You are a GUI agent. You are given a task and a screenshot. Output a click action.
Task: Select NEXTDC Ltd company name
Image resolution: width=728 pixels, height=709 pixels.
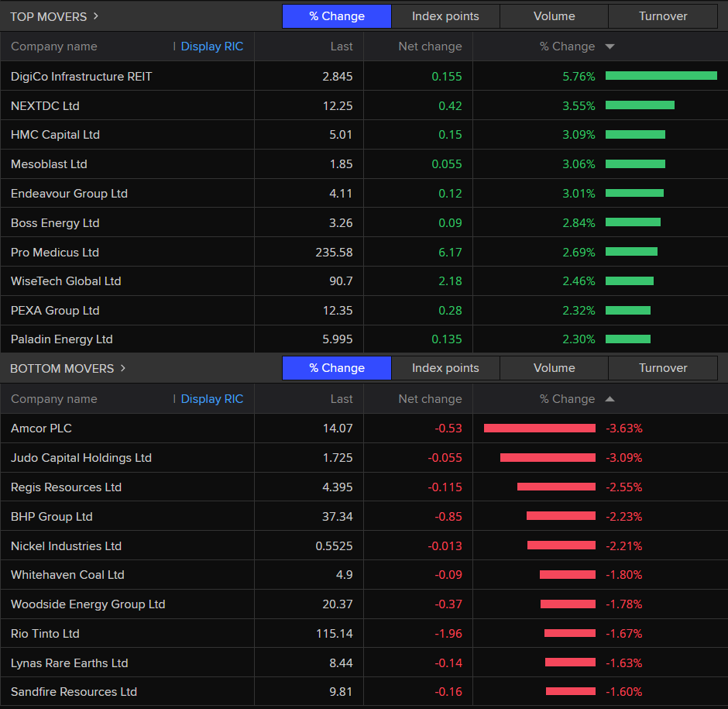(45, 106)
